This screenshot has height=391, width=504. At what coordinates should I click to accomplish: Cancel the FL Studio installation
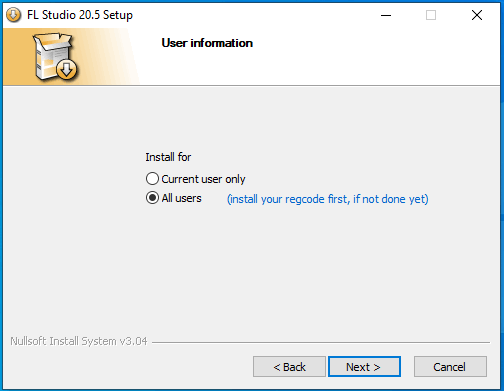coord(450,367)
